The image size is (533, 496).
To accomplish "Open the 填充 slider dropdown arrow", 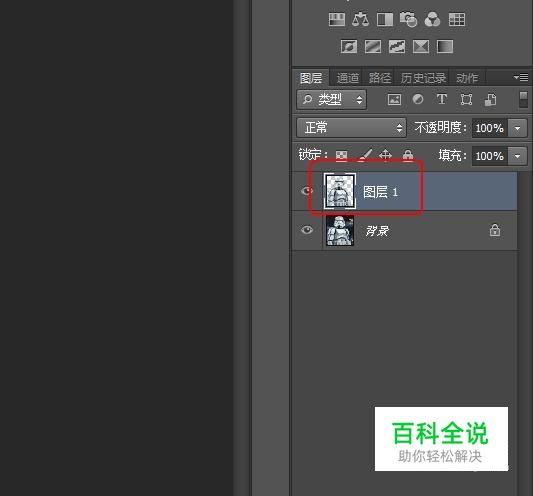I will point(517,156).
